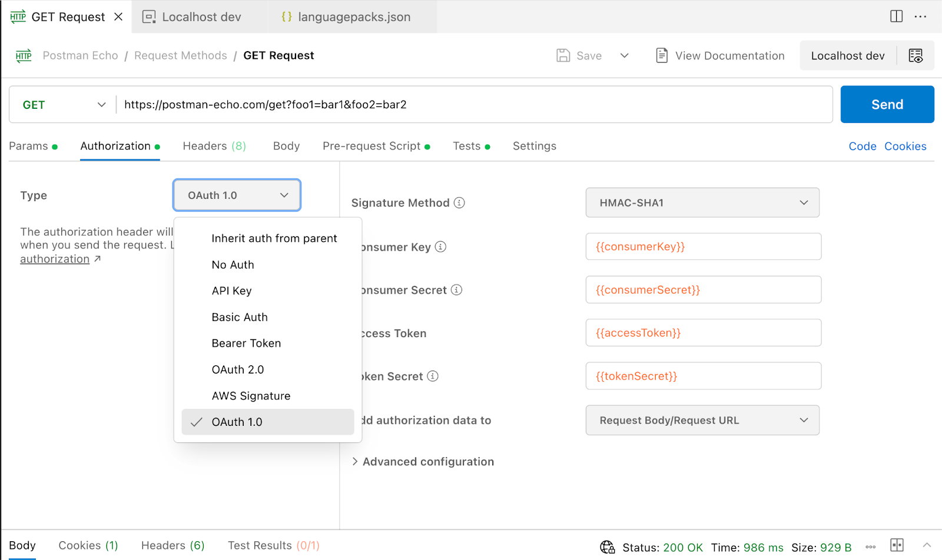Image resolution: width=942 pixels, height=560 pixels.
Task: Open the Headers (8) tab
Action: click(214, 146)
